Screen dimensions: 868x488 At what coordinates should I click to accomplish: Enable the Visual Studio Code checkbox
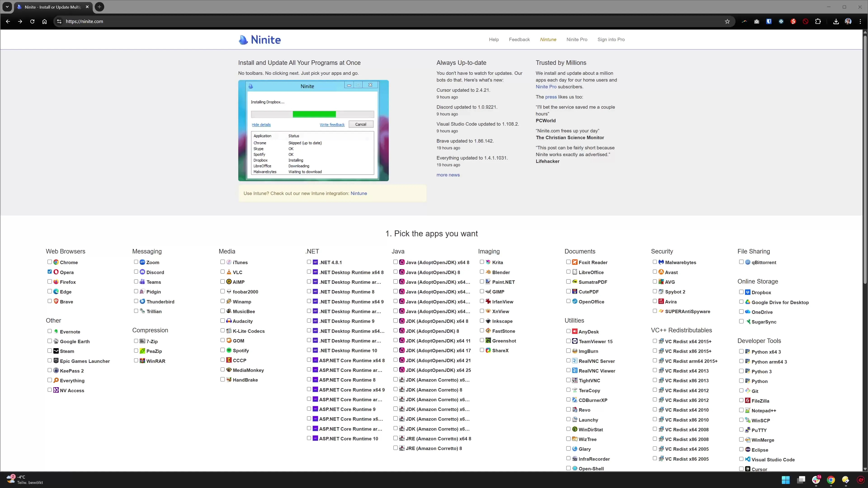[x=741, y=459]
